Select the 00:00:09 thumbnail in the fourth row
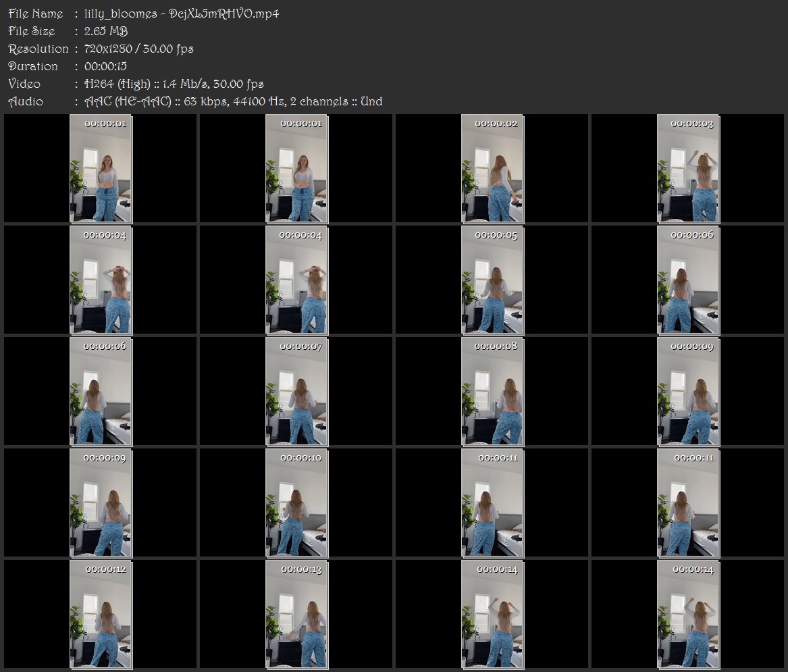 click(x=101, y=503)
